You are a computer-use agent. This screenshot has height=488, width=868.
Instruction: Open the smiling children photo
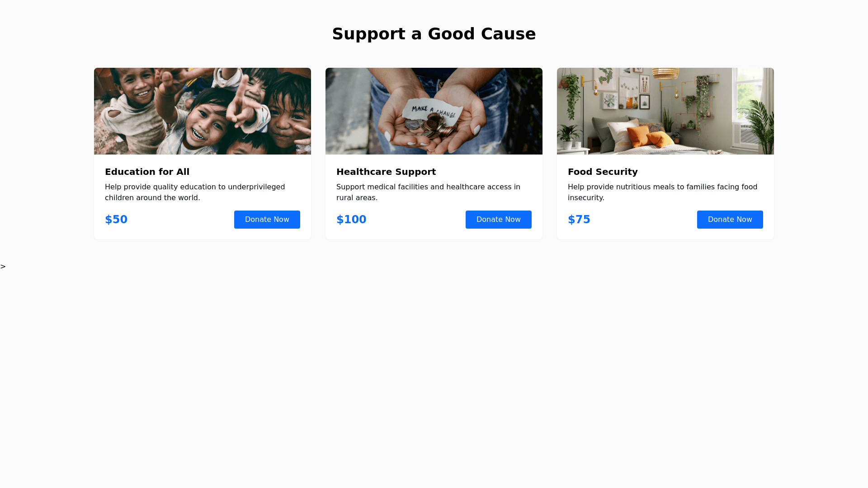tap(203, 111)
